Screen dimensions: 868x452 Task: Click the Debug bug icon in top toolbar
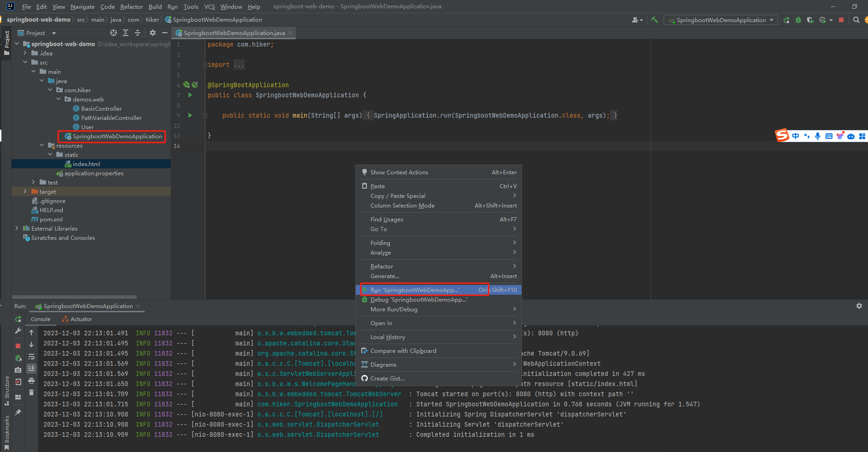click(x=798, y=20)
